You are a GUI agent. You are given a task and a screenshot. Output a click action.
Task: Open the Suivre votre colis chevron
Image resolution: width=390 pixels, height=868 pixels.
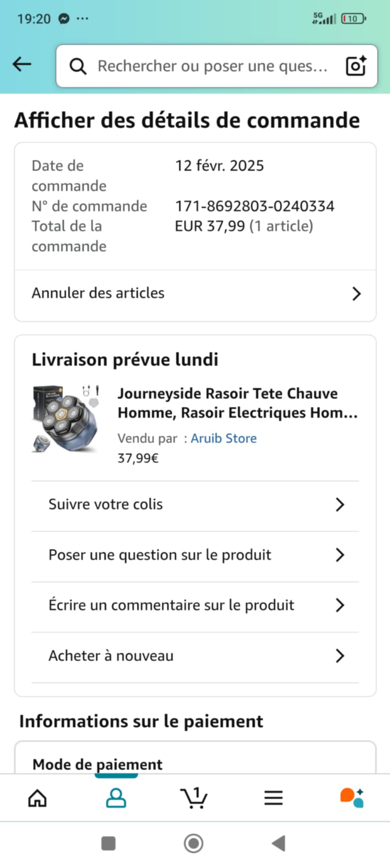(x=340, y=505)
